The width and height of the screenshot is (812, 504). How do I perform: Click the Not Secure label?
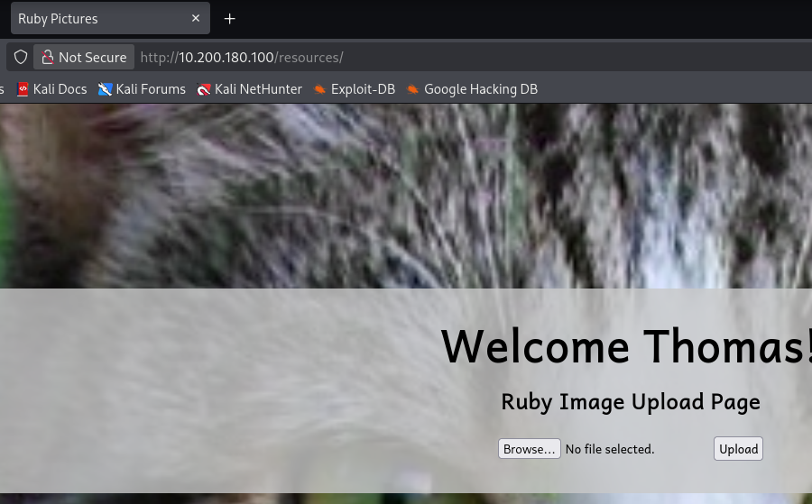92,57
